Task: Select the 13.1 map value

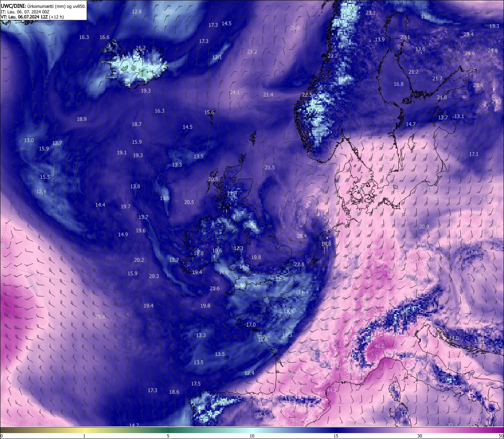Action: [459, 116]
